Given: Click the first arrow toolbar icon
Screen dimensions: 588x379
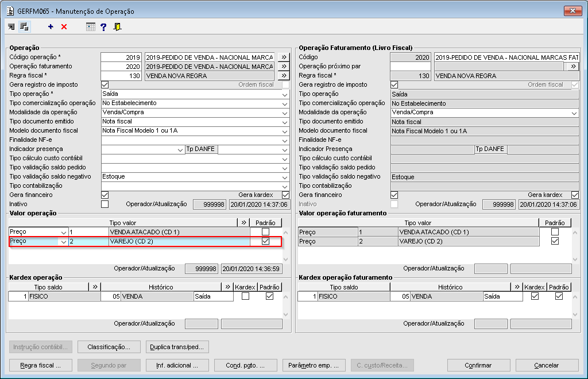Looking at the screenshot, I should [11, 26].
